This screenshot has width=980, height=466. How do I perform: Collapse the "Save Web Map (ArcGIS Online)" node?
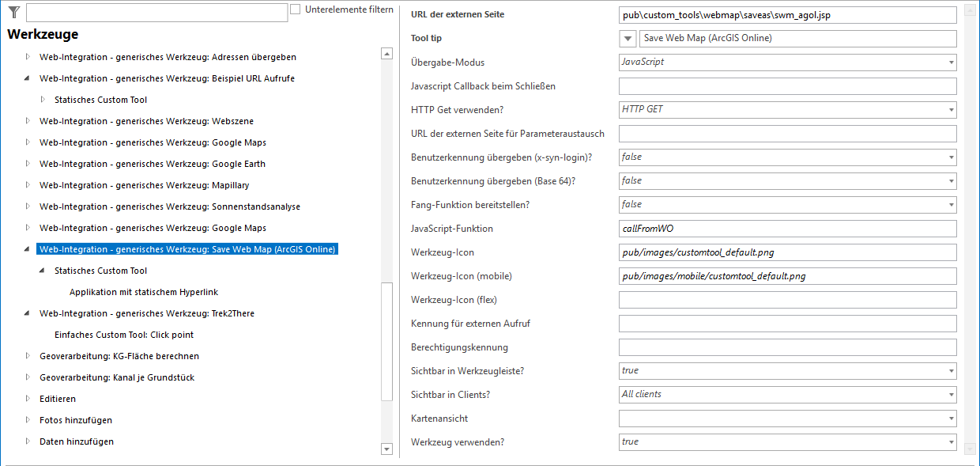click(x=27, y=248)
